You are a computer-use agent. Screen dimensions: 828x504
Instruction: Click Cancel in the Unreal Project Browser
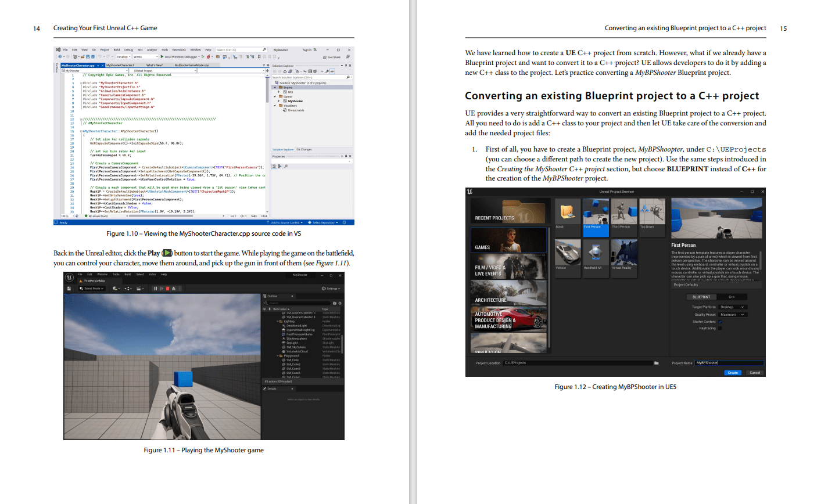point(755,373)
